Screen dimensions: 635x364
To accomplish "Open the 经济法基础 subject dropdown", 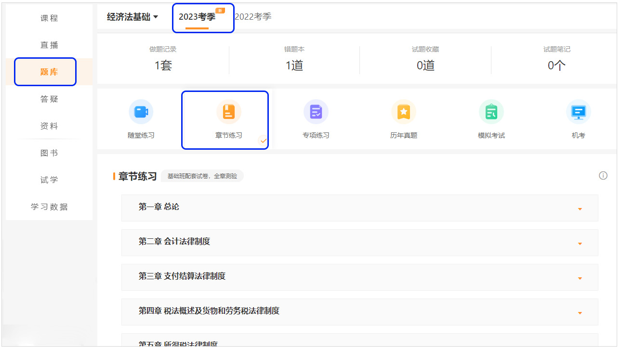I will (x=132, y=17).
